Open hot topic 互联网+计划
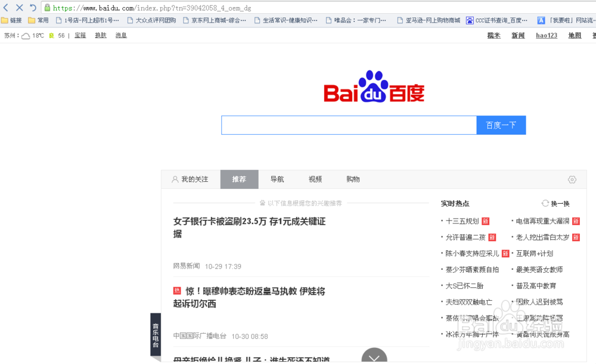 tap(535, 253)
